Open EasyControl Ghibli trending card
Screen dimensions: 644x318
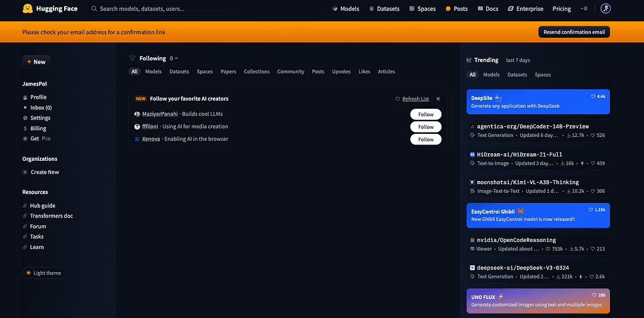pos(538,216)
